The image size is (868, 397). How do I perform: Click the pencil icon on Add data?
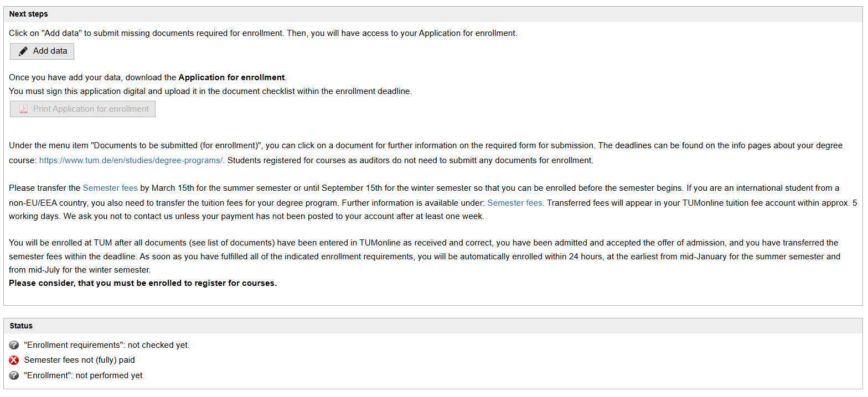[23, 51]
